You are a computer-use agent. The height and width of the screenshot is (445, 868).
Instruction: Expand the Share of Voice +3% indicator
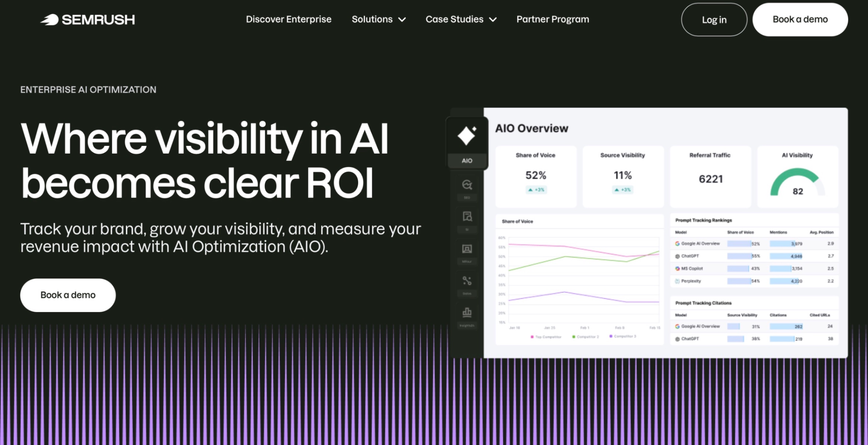click(536, 190)
